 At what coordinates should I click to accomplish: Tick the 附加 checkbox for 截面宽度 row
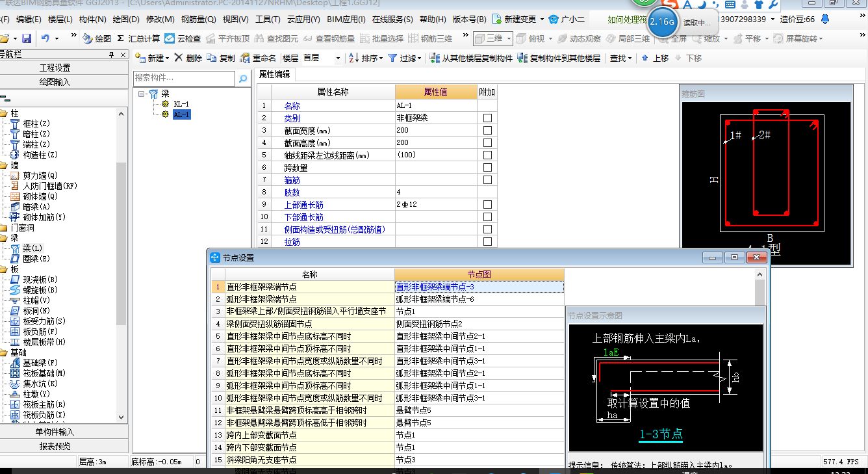click(x=487, y=131)
